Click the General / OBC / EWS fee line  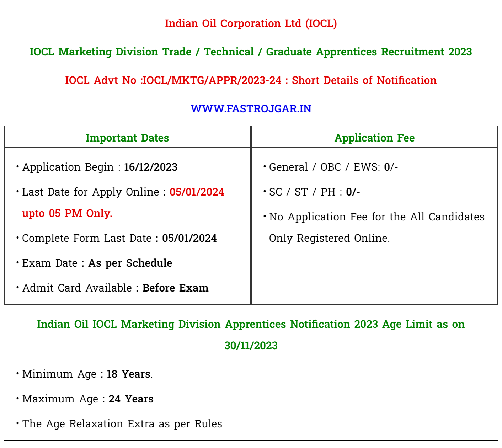[333, 167]
